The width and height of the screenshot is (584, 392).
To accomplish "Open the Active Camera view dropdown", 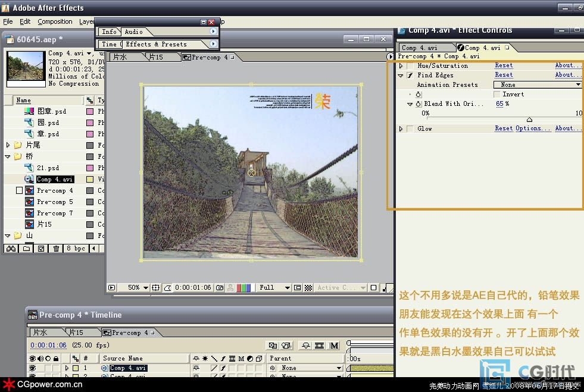I will pyautogui.click(x=341, y=287).
